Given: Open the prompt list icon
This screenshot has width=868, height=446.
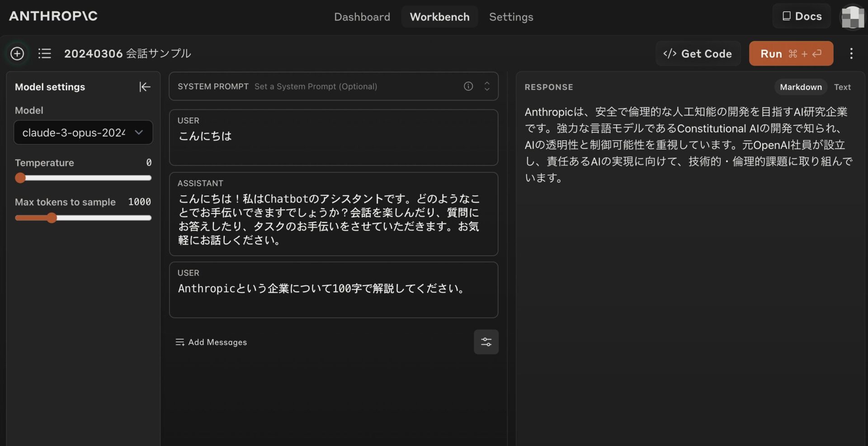Looking at the screenshot, I should point(44,54).
